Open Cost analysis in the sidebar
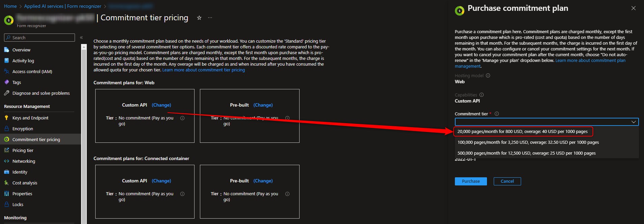This screenshot has height=224, width=644. (x=25, y=183)
